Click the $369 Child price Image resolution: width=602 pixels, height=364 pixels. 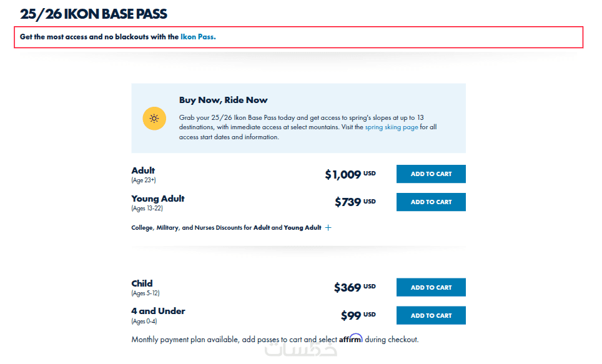(x=347, y=288)
